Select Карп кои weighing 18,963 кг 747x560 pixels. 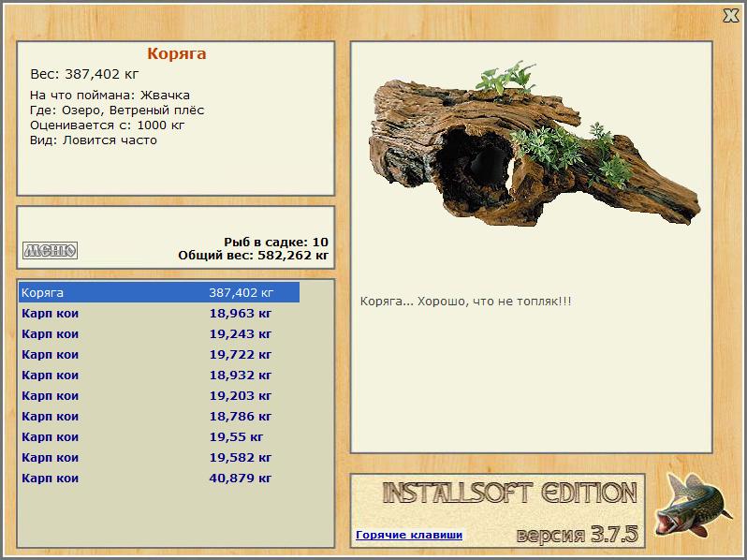point(159,314)
